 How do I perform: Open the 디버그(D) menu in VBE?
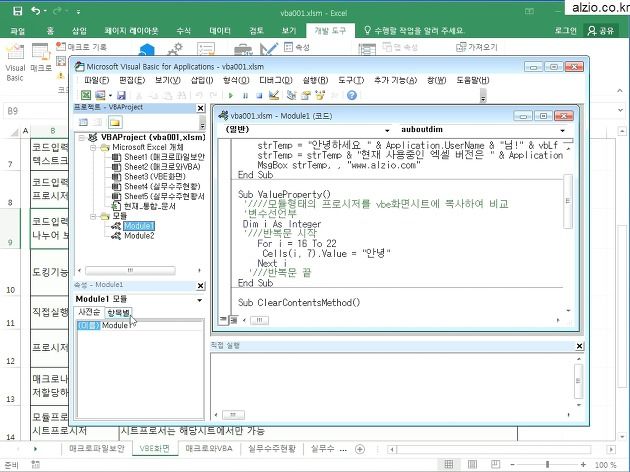point(276,80)
